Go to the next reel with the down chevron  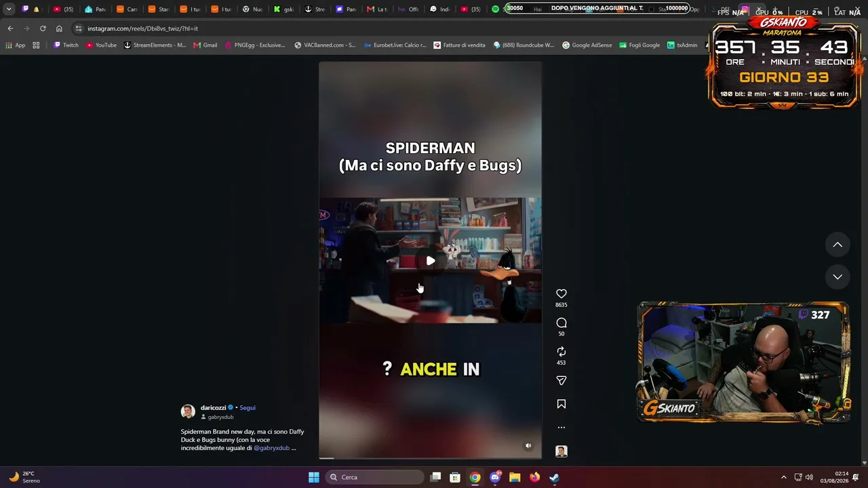point(837,277)
